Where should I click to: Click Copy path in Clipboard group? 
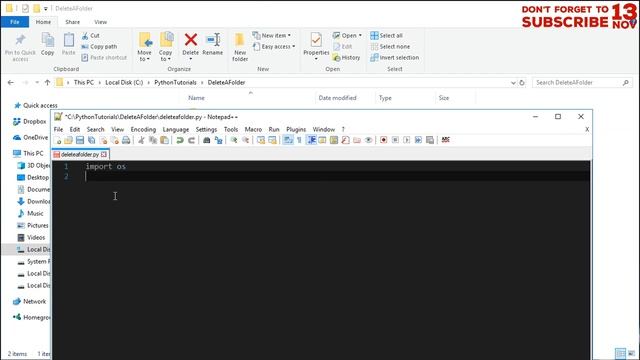99,47
